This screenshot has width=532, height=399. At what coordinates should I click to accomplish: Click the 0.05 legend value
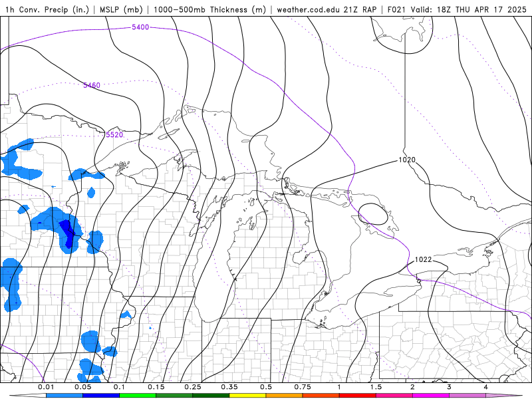pos(82,387)
